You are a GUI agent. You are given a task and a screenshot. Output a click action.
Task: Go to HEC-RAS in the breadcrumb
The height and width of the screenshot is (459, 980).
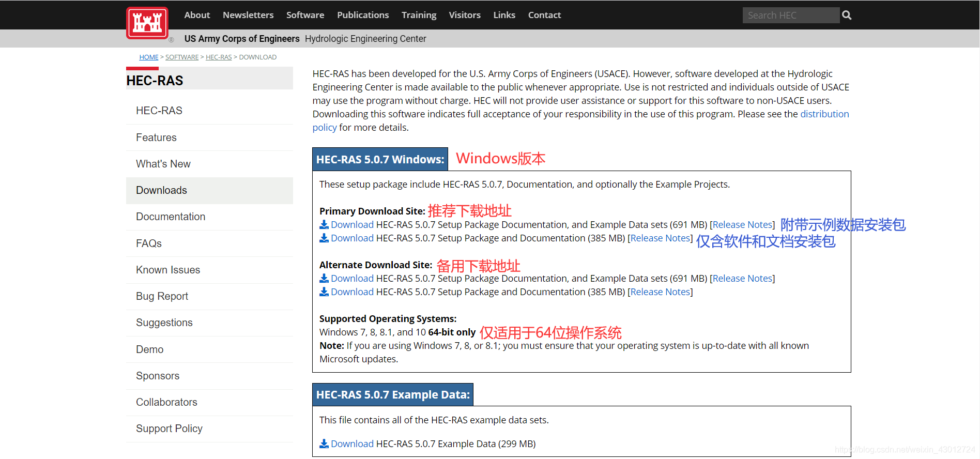[219, 57]
